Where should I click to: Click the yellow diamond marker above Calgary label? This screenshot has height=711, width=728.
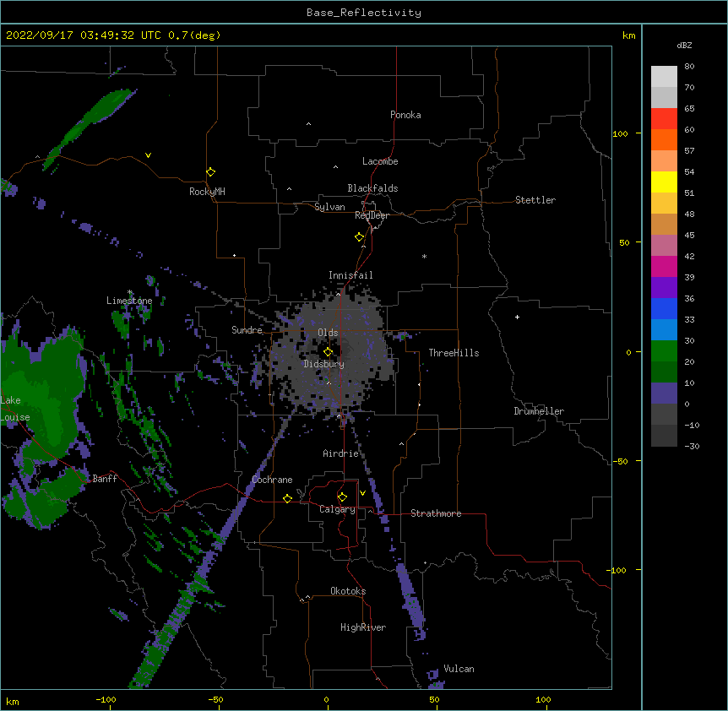click(342, 497)
